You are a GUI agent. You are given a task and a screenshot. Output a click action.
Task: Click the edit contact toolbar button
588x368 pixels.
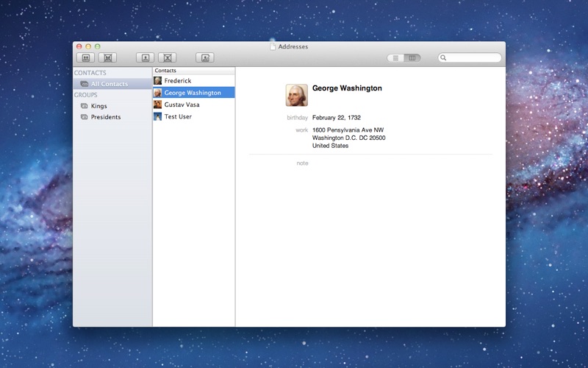205,57
